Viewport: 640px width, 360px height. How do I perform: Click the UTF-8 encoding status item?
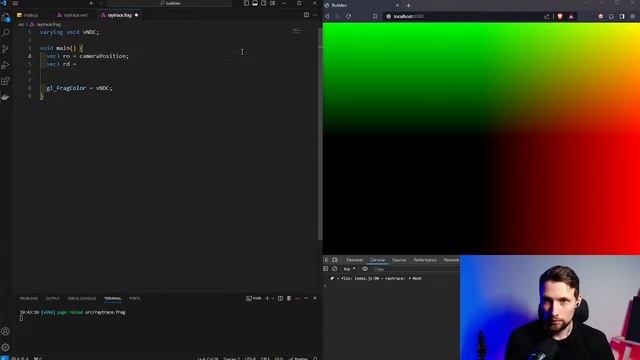pyautogui.click(x=250, y=358)
